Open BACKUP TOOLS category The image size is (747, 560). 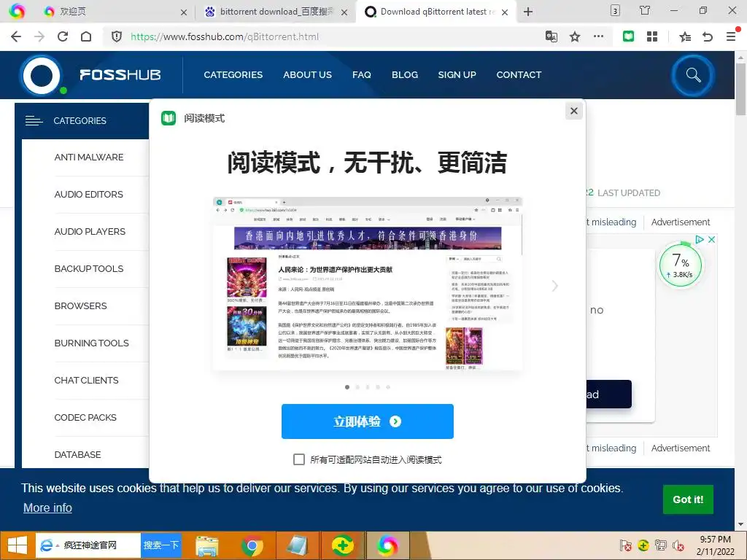[88, 268]
